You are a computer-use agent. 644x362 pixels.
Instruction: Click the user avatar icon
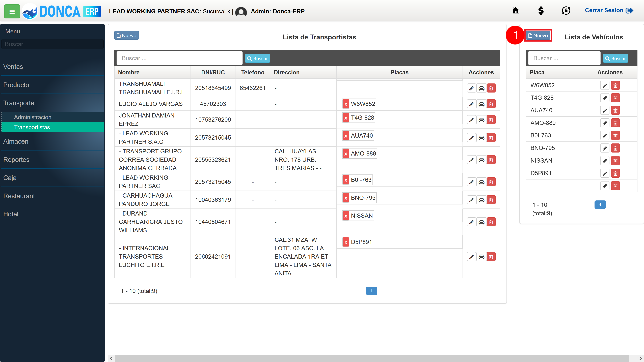point(241,12)
